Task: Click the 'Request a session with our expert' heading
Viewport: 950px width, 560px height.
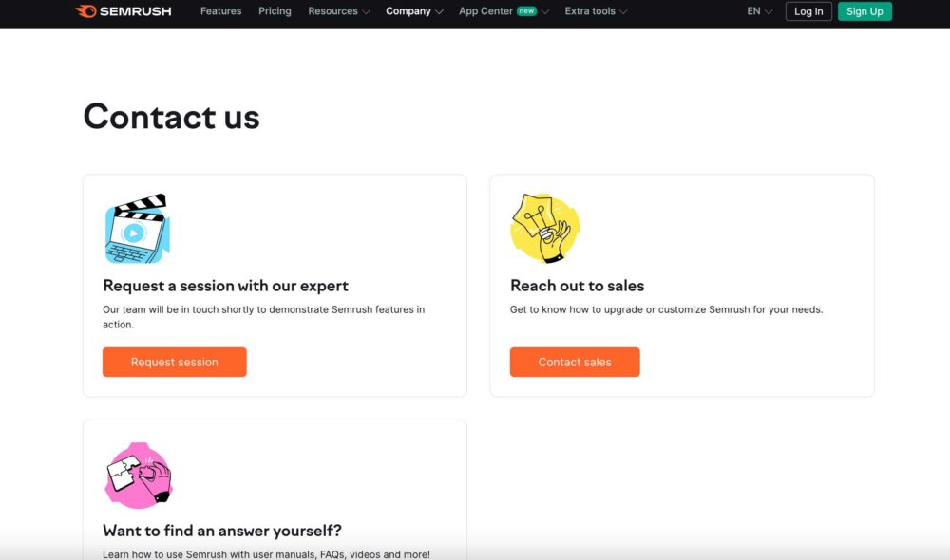Action: coord(225,286)
